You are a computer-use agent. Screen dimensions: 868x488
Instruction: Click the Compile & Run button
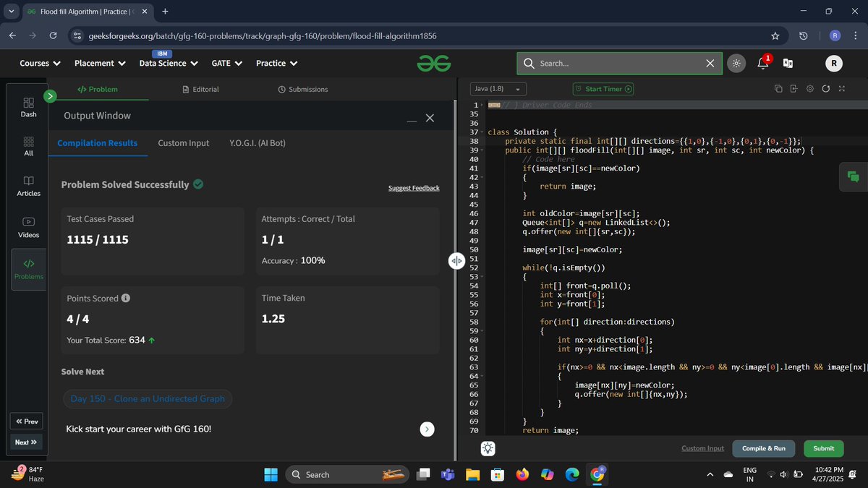tap(763, 448)
